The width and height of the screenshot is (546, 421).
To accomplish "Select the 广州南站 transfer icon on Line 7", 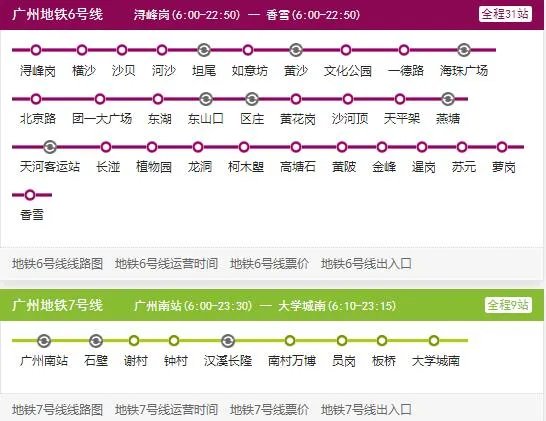I will pyautogui.click(x=44, y=341).
